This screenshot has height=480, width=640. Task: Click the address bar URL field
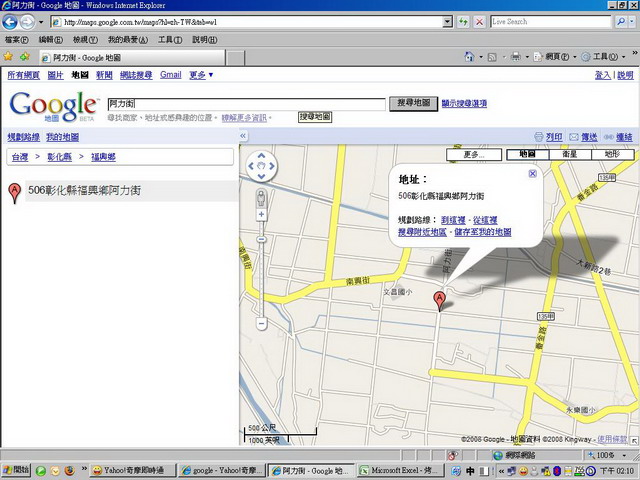(247, 22)
